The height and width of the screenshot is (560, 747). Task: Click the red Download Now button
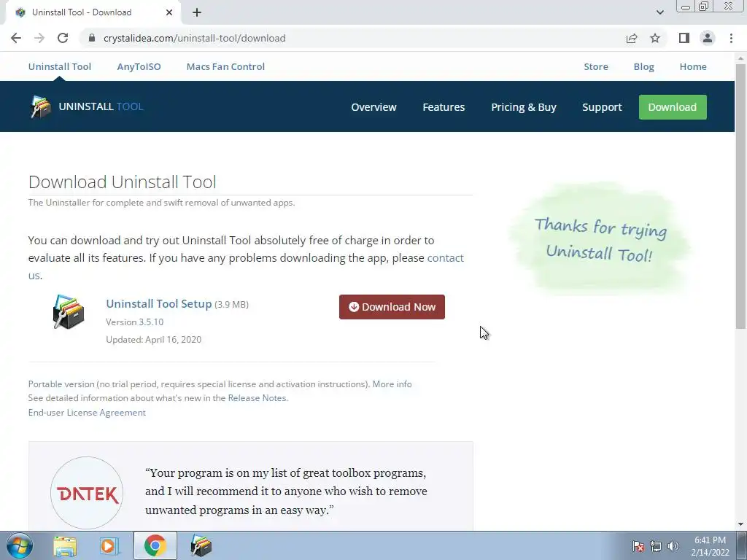[392, 307]
